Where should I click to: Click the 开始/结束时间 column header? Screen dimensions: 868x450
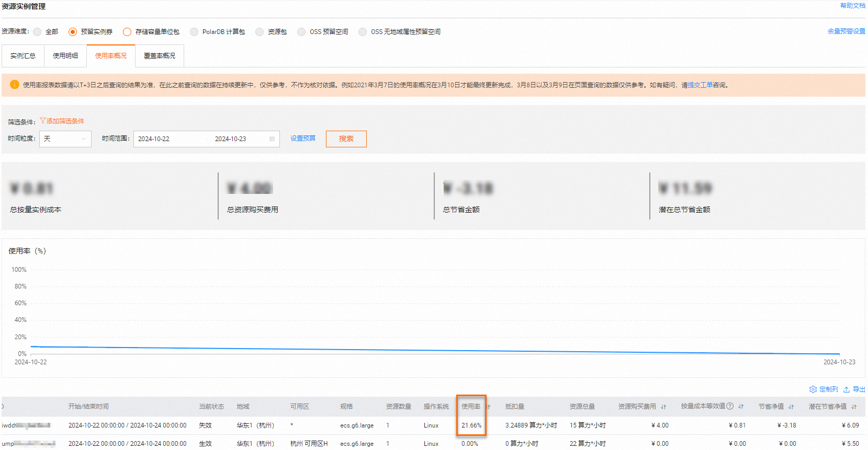click(x=88, y=407)
